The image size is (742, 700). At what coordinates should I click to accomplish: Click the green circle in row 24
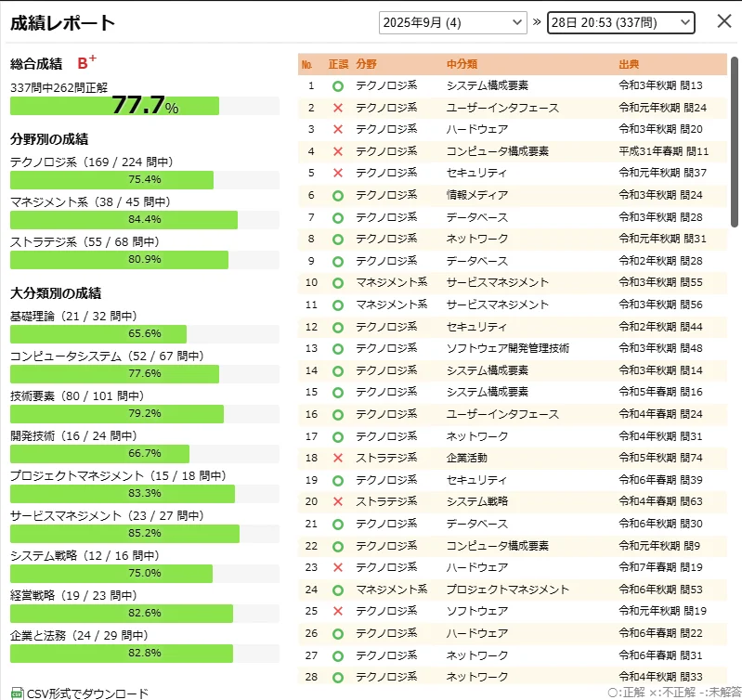[338, 590]
